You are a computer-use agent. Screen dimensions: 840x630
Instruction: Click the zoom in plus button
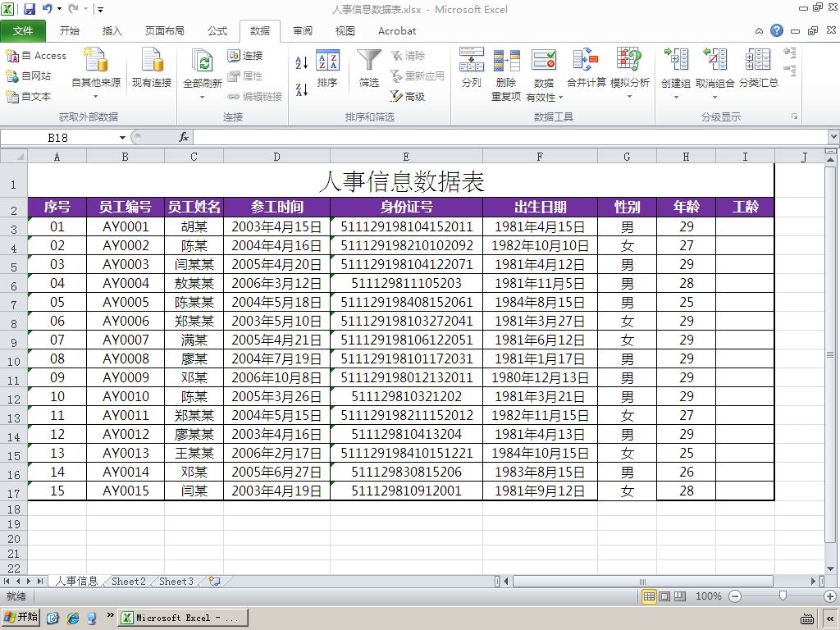tap(830, 596)
